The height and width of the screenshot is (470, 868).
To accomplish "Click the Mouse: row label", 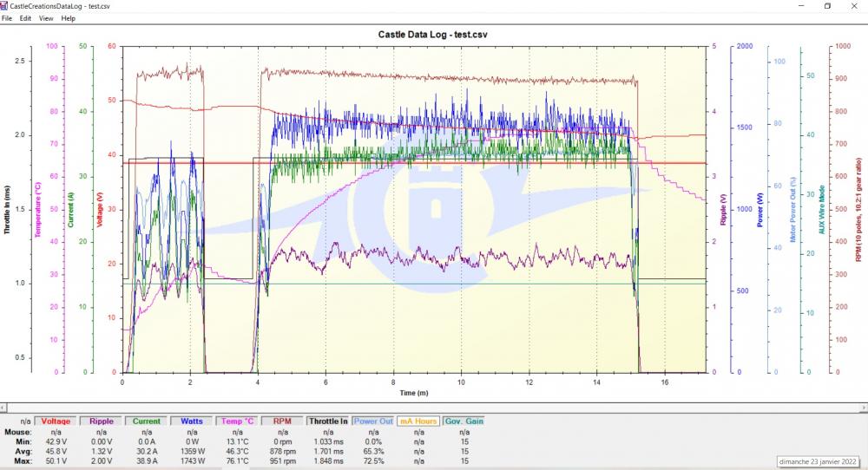I will coord(17,432).
